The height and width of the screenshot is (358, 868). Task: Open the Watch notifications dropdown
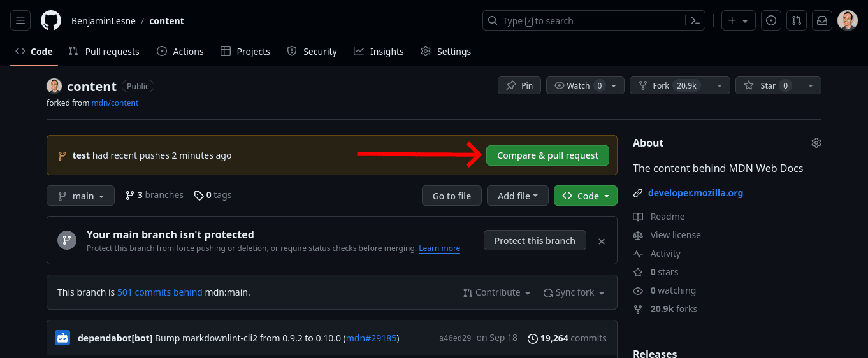pyautogui.click(x=585, y=85)
